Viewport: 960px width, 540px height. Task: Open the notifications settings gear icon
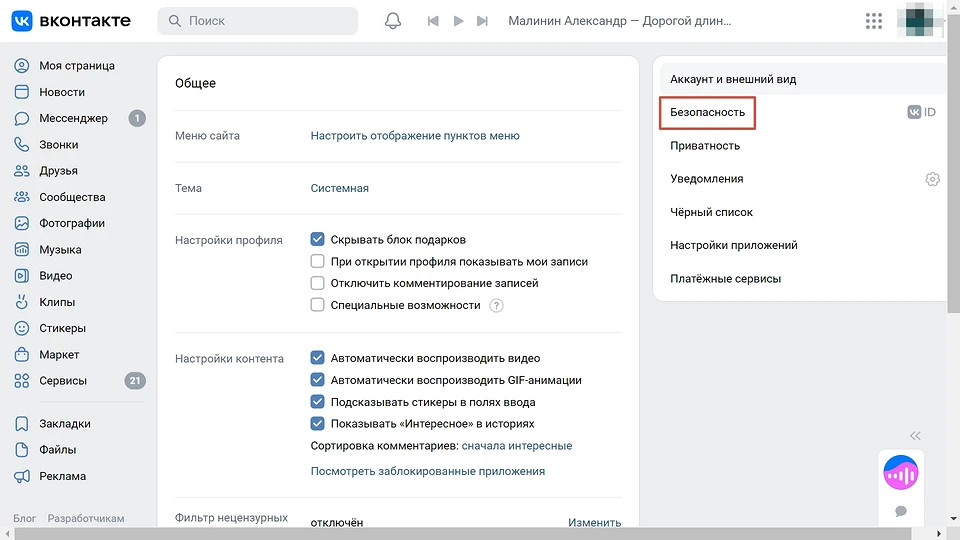point(932,179)
